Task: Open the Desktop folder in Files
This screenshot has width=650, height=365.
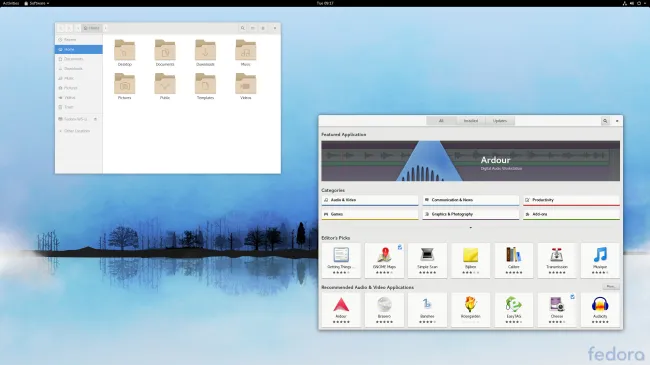Action: 125,53
